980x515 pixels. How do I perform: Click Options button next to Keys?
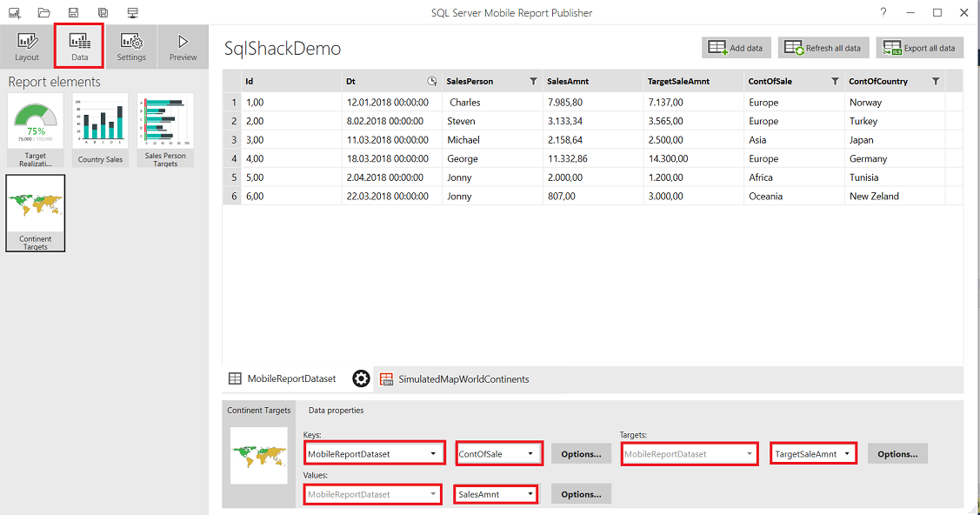click(x=581, y=454)
